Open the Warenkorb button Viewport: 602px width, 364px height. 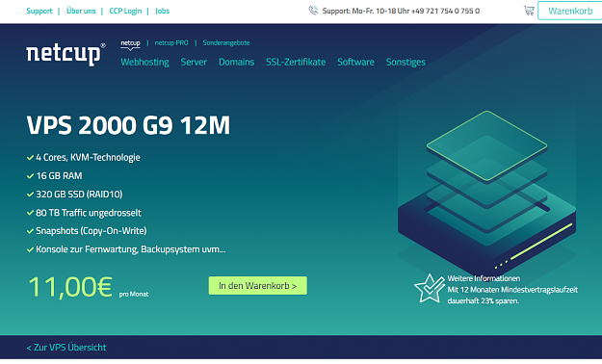point(570,11)
